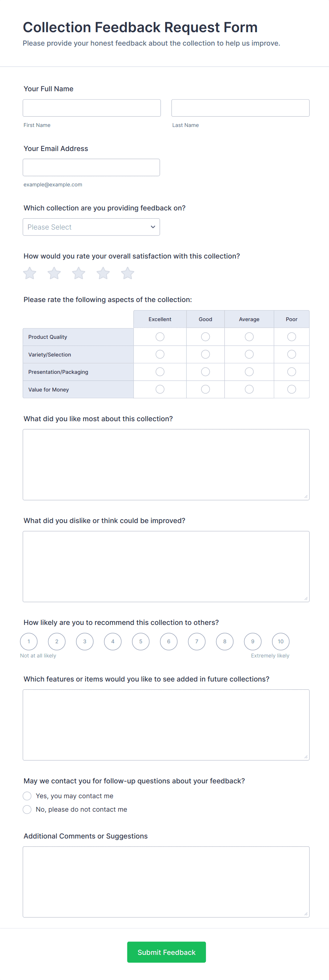This screenshot has height=980, width=329.
Task: Set Value for Money to Poor
Action: 292,389
